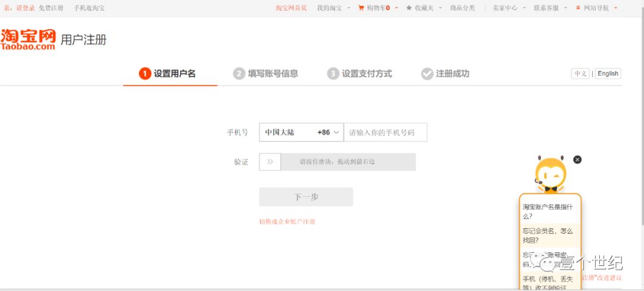Click the 手机号 field label

(x=237, y=132)
